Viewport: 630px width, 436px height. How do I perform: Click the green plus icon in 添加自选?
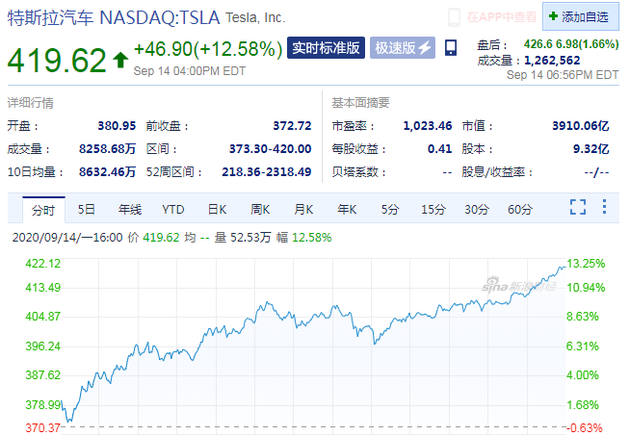(553, 16)
